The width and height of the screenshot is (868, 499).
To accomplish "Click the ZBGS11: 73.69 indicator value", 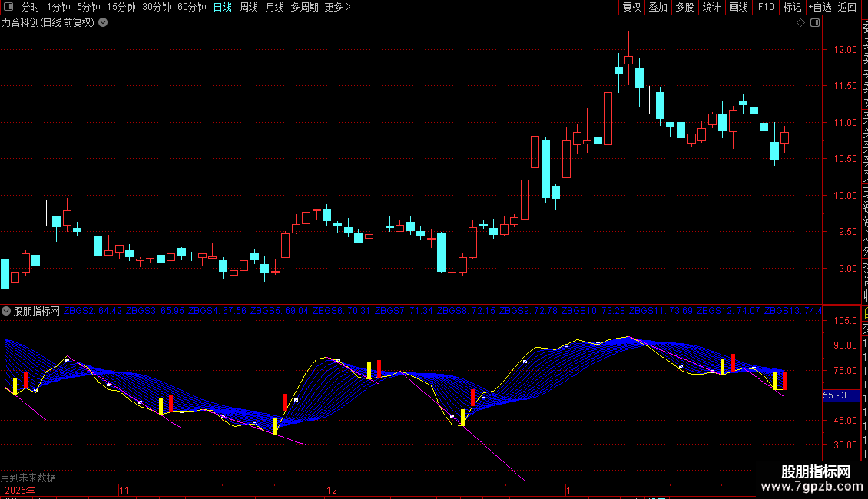I will click(x=661, y=311).
